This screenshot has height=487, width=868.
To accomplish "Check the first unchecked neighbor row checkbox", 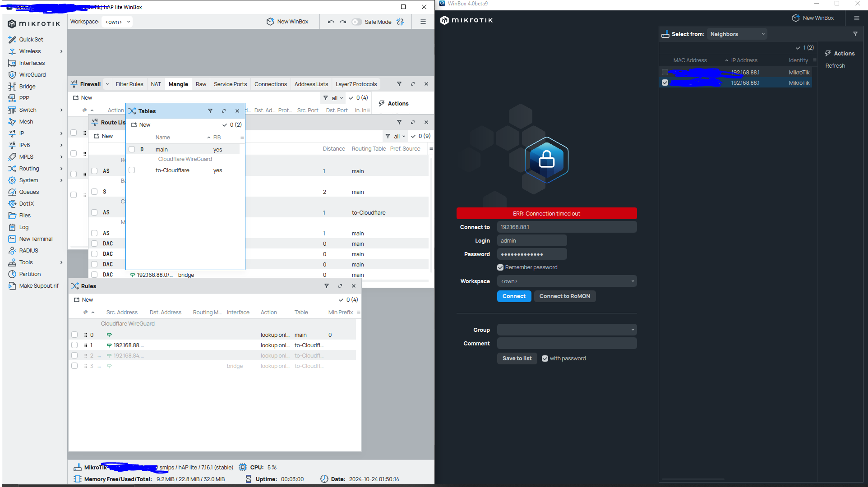I will [x=665, y=72].
